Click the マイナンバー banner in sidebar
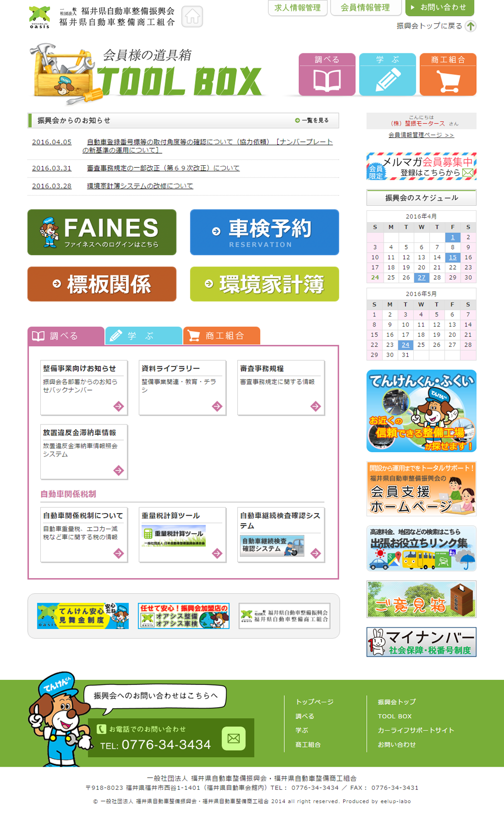 (x=421, y=642)
